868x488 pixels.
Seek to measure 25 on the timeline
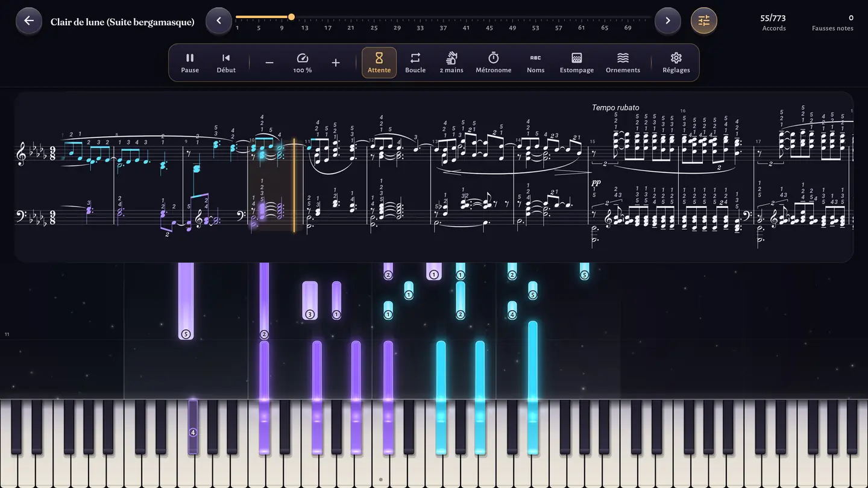pyautogui.click(x=374, y=28)
